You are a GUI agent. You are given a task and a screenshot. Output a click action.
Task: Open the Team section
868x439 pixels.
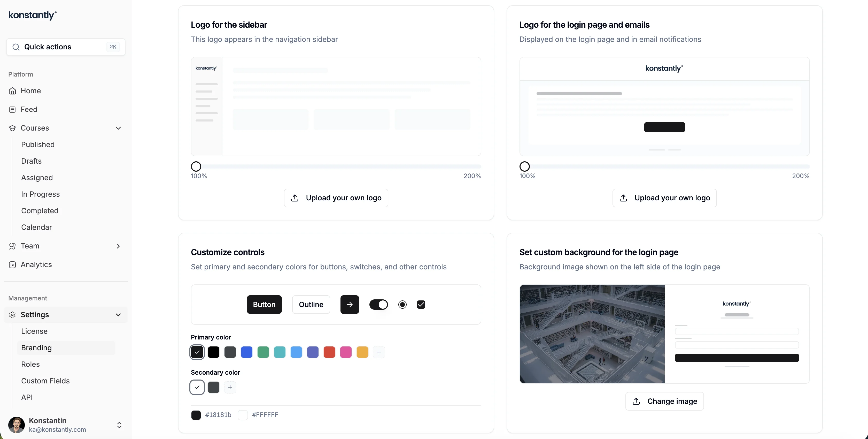[x=30, y=246]
